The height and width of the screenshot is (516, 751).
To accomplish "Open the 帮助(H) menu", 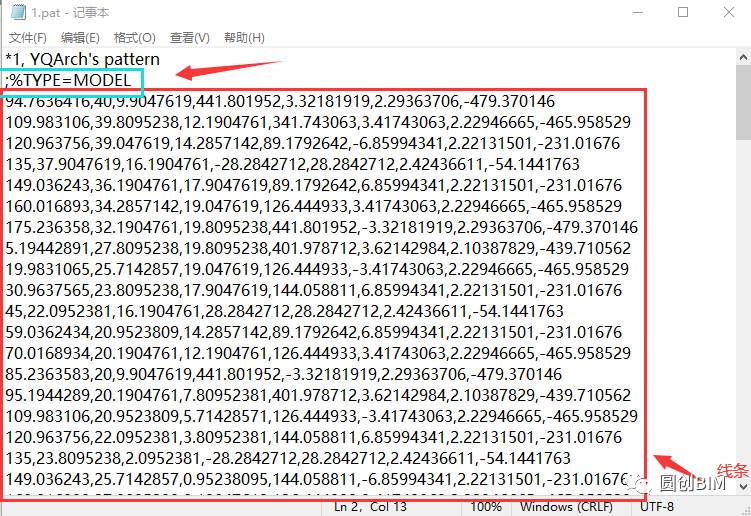I will (x=244, y=38).
